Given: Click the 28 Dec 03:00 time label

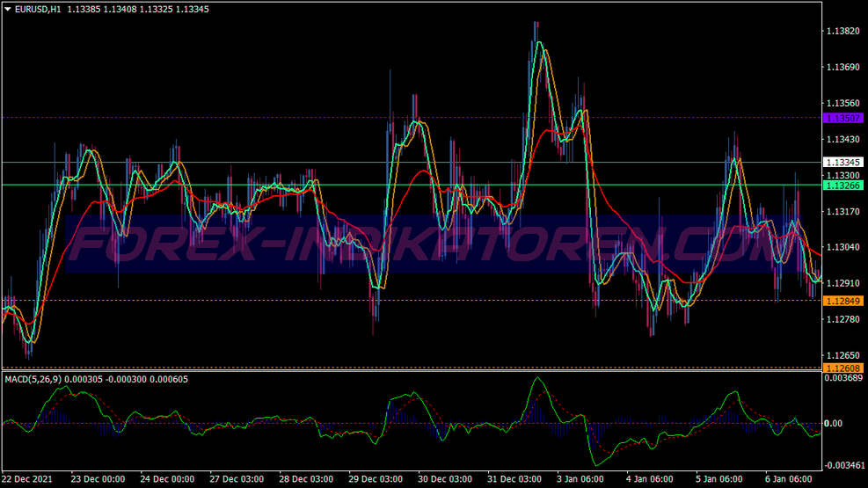Looking at the screenshot, I should point(306,479).
